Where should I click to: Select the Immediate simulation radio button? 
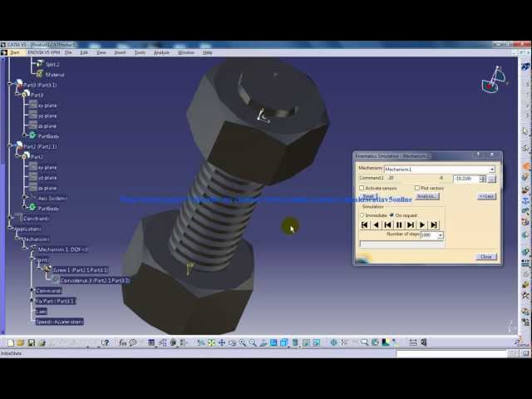coord(362,215)
